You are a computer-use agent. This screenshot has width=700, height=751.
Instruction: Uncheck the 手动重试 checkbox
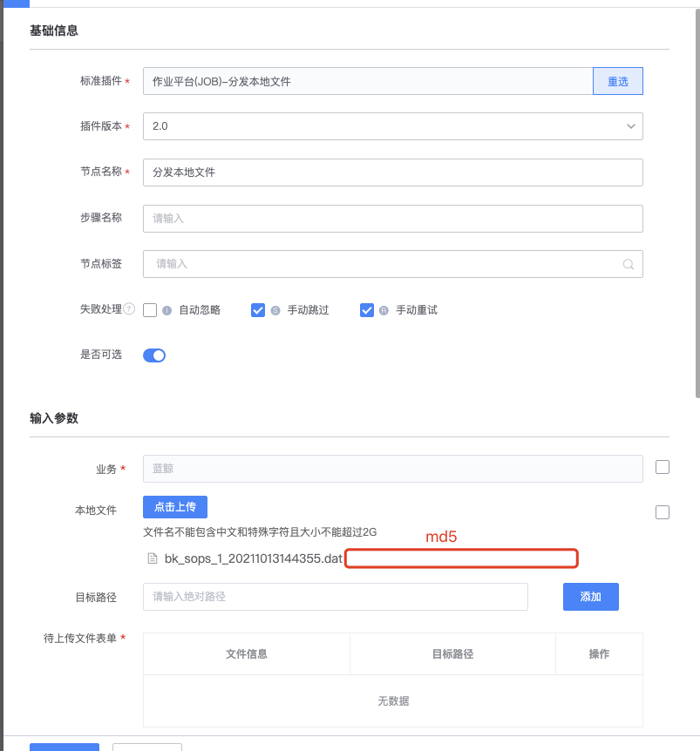(367, 309)
